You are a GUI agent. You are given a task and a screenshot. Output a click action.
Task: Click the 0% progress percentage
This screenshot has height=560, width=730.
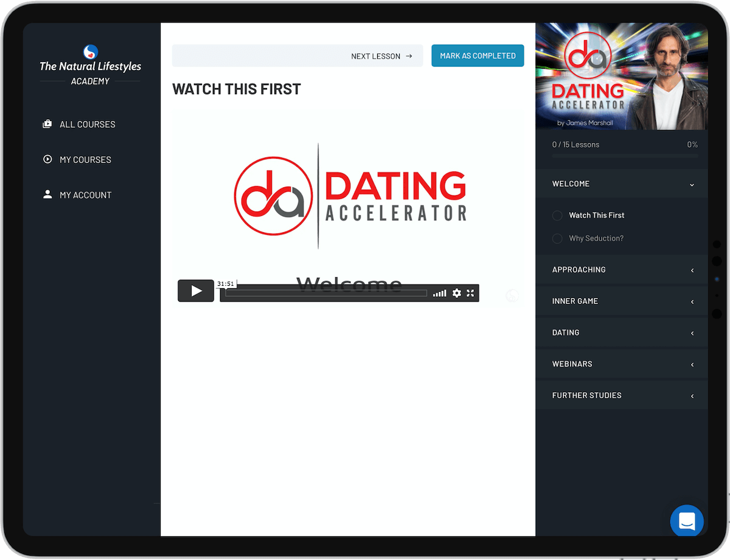692,145
